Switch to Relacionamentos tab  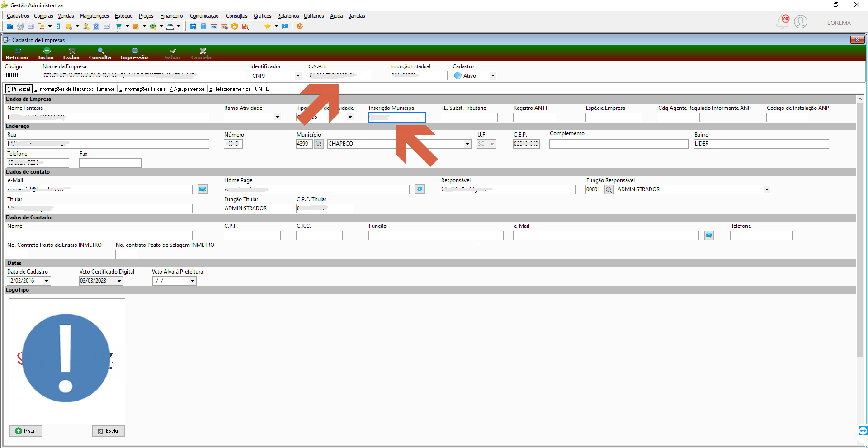coord(230,89)
